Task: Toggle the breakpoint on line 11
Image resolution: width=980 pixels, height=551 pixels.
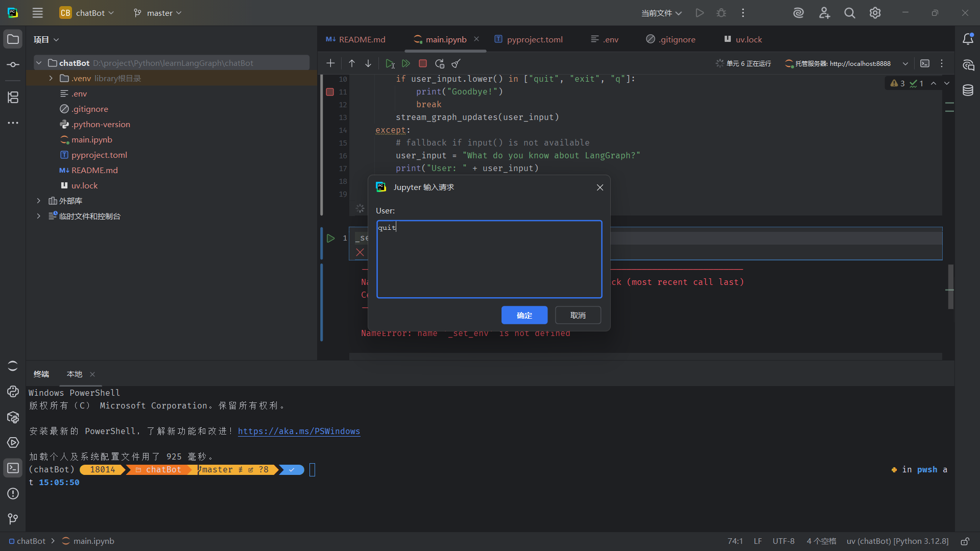Action: 330,92
